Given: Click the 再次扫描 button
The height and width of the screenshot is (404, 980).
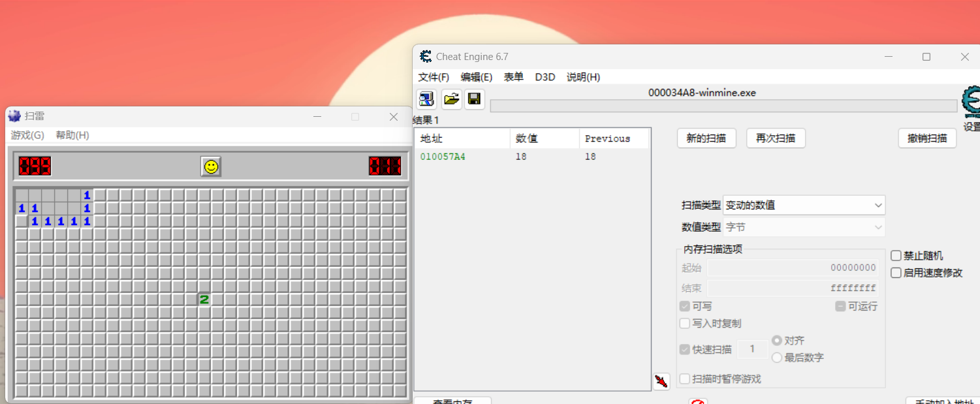Looking at the screenshot, I should point(776,138).
